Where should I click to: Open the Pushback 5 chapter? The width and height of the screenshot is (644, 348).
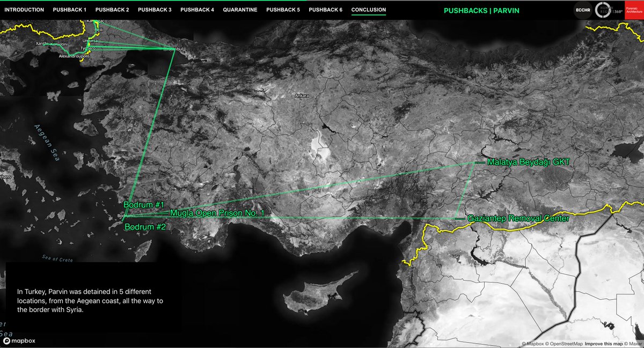pyautogui.click(x=283, y=10)
